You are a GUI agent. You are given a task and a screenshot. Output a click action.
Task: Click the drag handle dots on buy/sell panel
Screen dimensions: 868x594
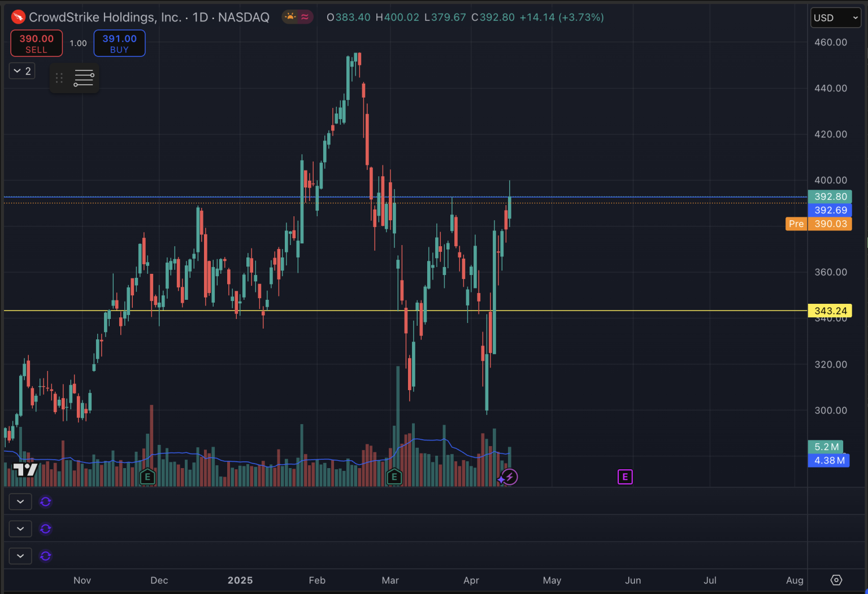pyautogui.click(x=59, y=77)
